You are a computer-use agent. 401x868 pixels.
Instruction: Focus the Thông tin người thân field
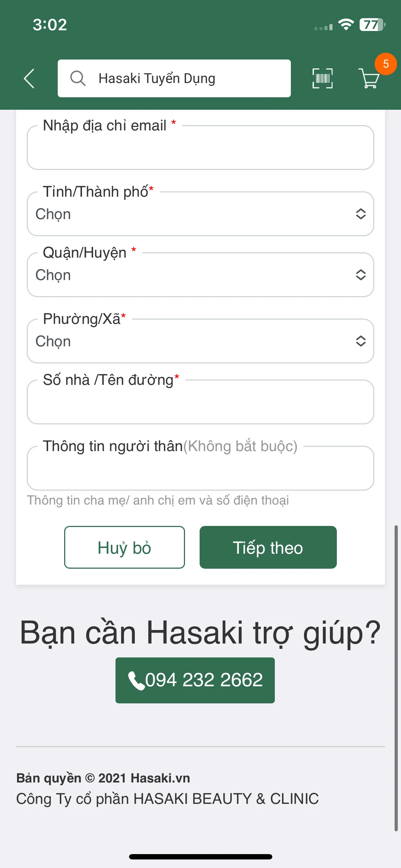tap(200, 468)
